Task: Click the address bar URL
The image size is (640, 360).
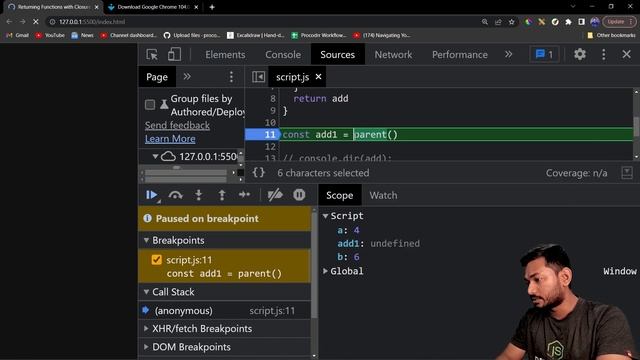Action: tap(92, 22)
